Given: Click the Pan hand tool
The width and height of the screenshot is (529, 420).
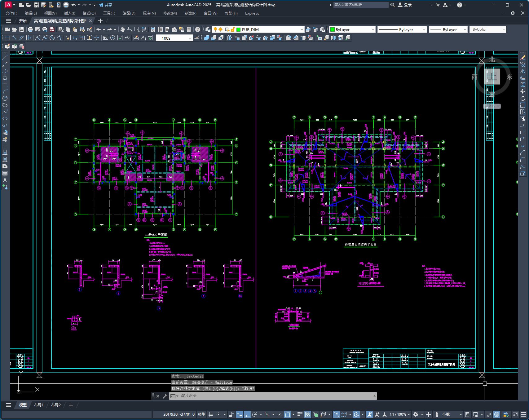Looking at the screenshot, I should pos(123,29).
